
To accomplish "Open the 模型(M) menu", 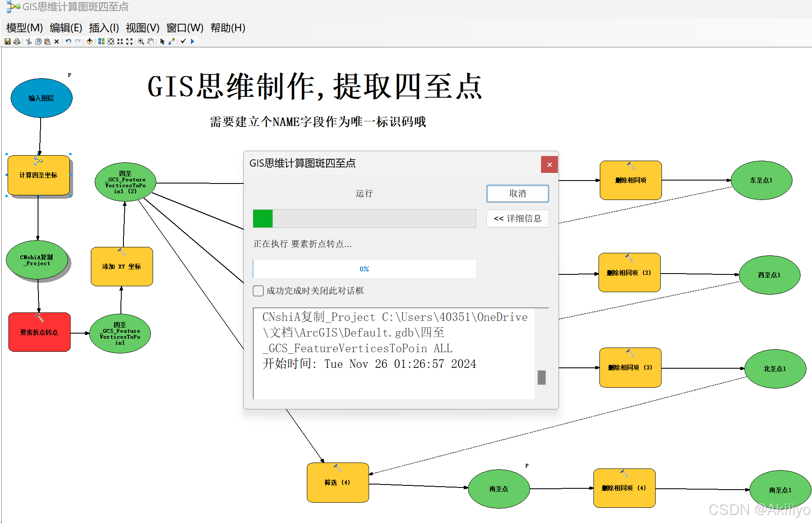I will tap(25, 28).
